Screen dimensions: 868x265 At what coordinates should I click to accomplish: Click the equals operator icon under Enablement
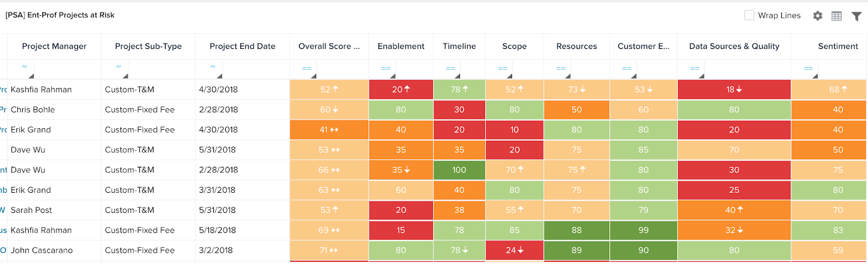coord(386,68)
